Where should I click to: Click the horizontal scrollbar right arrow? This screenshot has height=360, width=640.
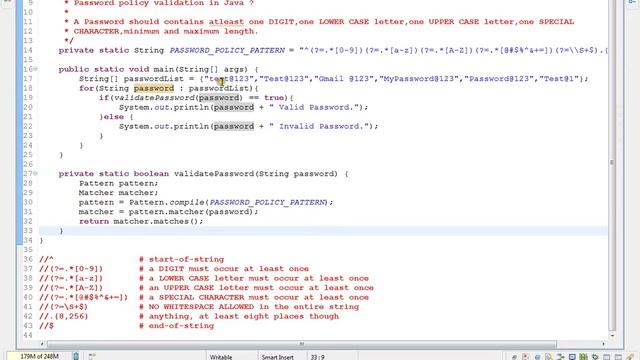click(x=603, y=344)
